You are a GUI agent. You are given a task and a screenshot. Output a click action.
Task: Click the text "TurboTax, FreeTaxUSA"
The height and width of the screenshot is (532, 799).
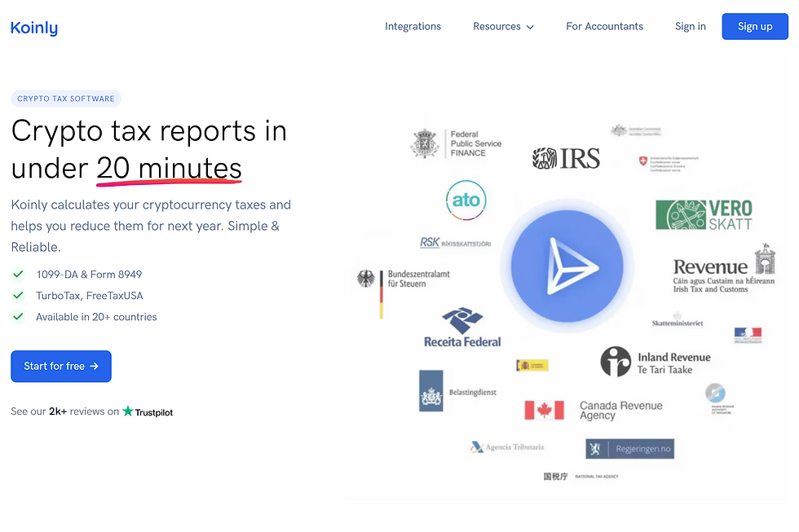pyautogui.click(x=90, y=296)
